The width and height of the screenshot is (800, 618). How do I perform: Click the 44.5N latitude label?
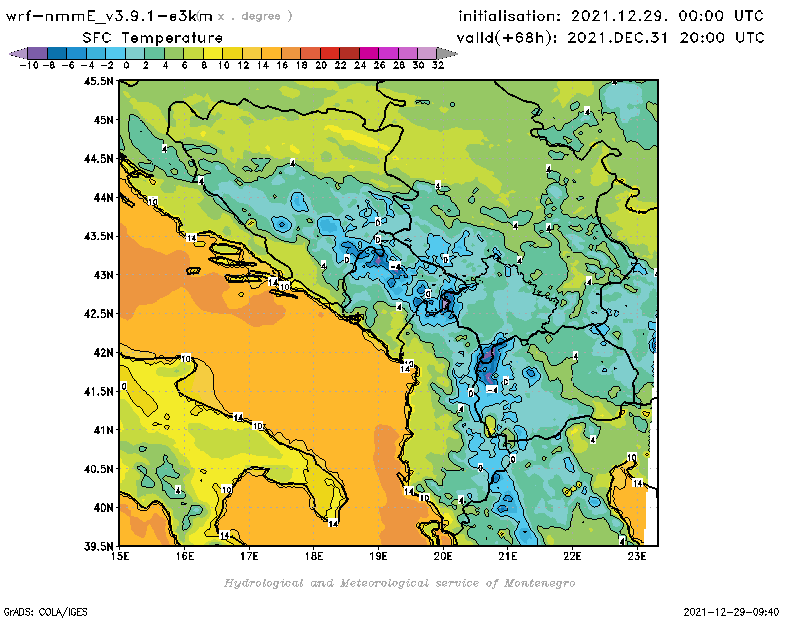pos(98,159)
